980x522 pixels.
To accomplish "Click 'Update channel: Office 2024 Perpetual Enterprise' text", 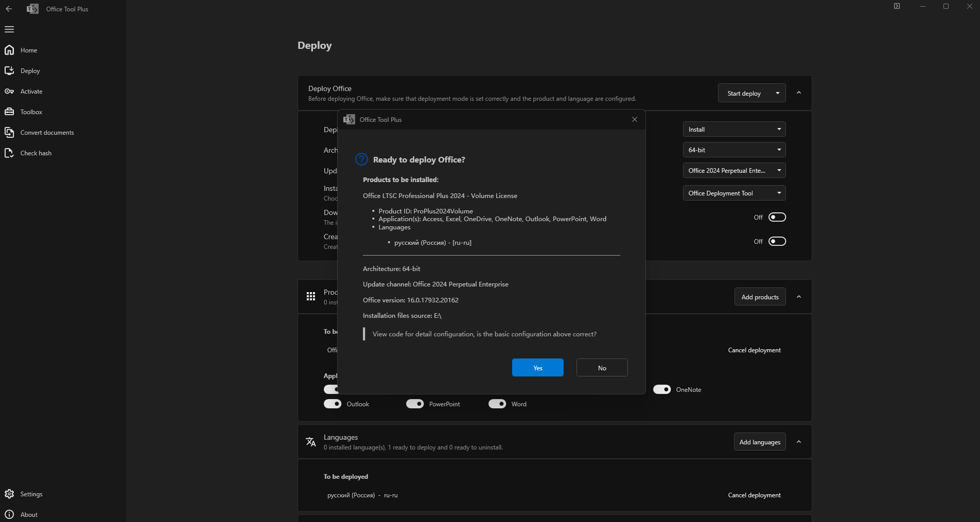I will [435, 284].
